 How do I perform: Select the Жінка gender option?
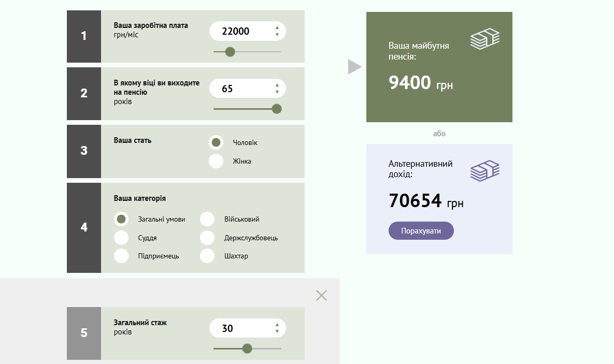click(216, 161)
